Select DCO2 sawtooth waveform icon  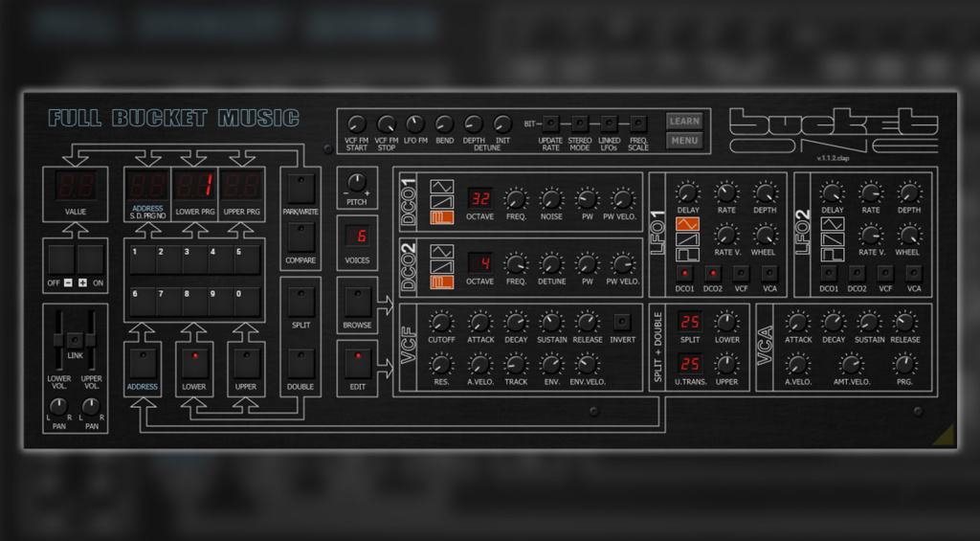click(x=442, y=267)
